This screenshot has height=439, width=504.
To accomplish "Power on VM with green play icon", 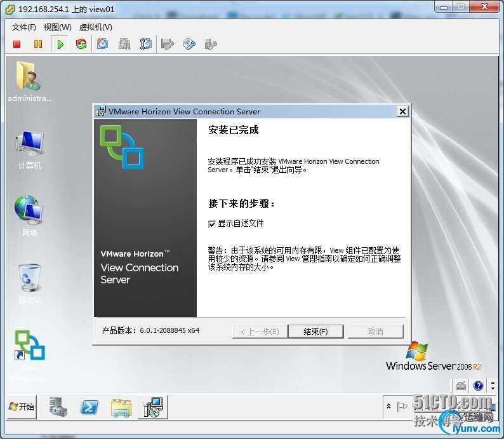I will pos(60,44).
